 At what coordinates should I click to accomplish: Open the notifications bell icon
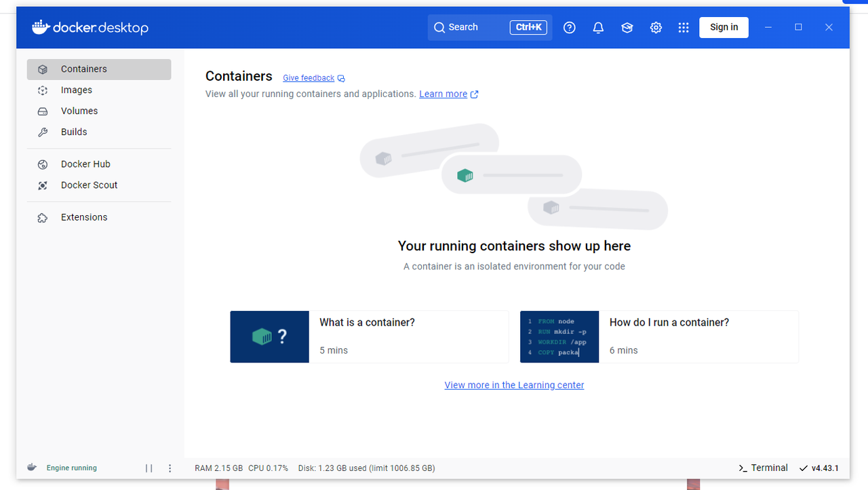click(x=598, y=28)
